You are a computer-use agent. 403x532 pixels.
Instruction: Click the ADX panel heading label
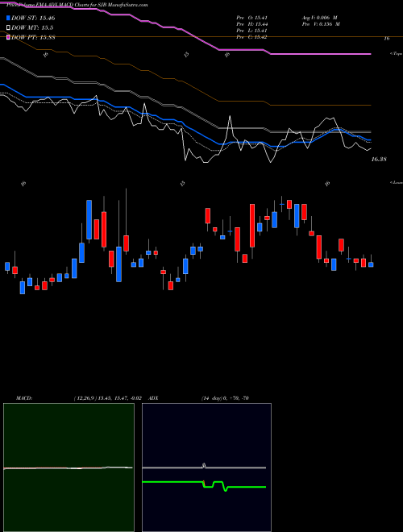click(x=153, y=398)
